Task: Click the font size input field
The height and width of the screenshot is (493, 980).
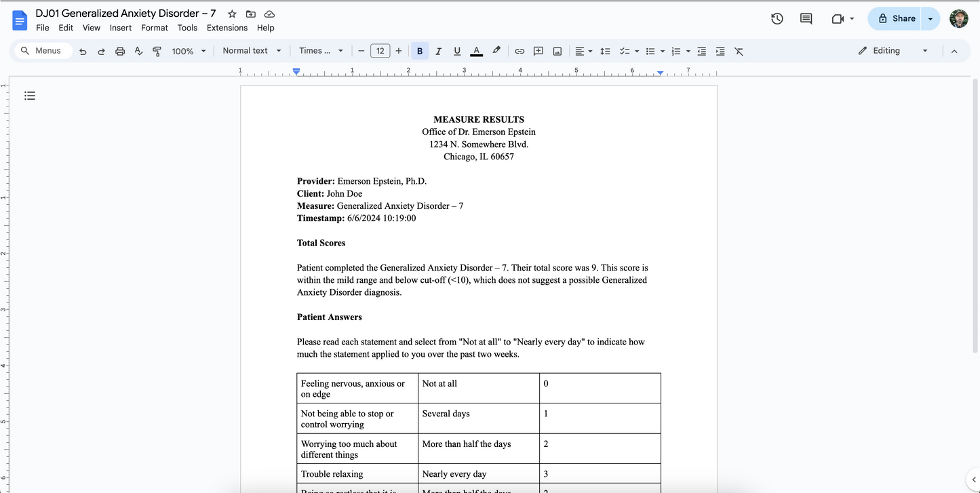Action: 380,51
